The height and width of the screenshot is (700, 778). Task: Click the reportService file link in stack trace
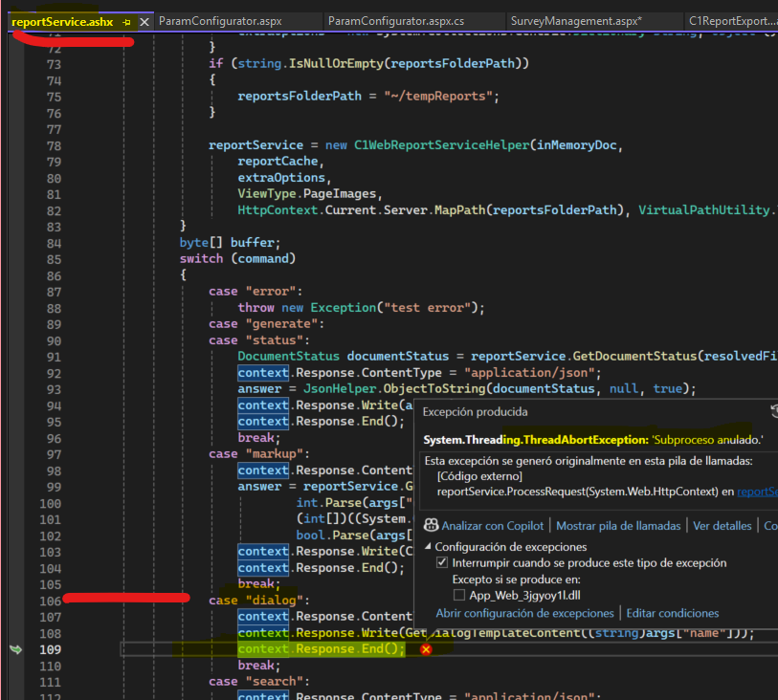click(757, 491)
